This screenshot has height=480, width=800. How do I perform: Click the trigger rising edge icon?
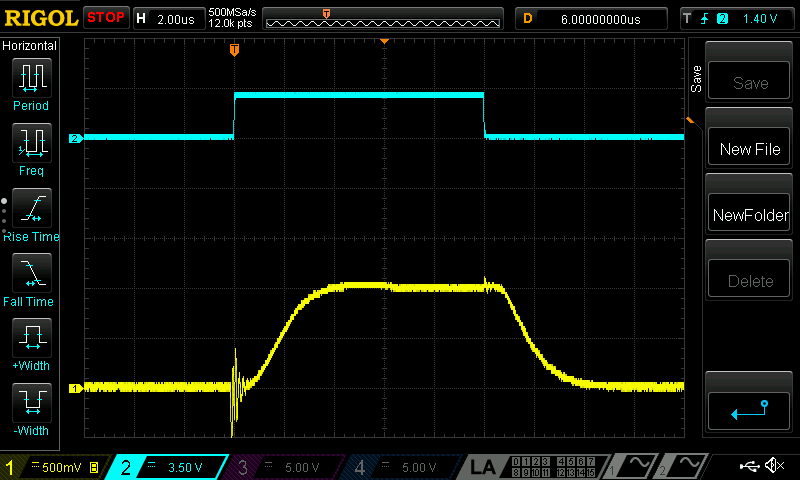point(705,19)
